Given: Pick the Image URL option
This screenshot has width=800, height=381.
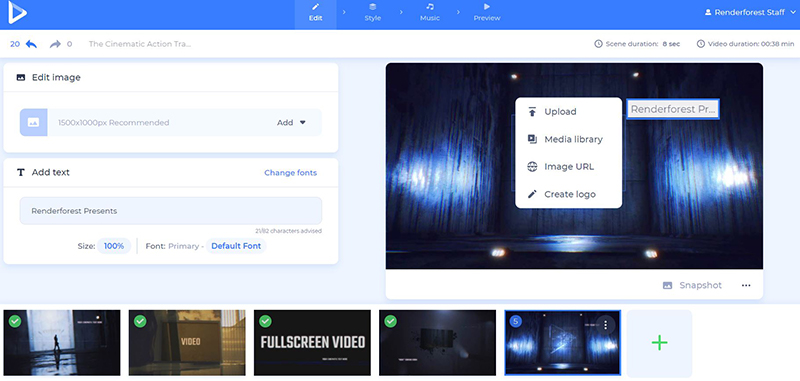Looking at the screenshot, I should [x=568, y=167].
